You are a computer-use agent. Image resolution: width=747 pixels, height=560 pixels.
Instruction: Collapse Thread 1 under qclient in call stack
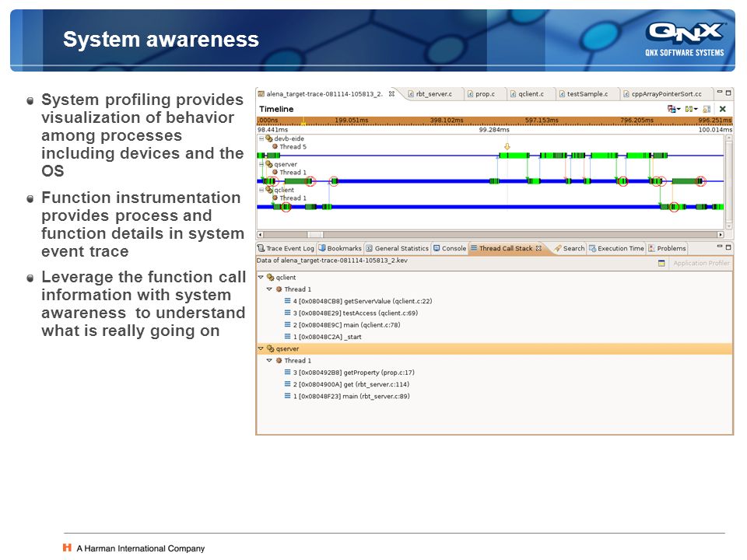[x=269, y=289]
